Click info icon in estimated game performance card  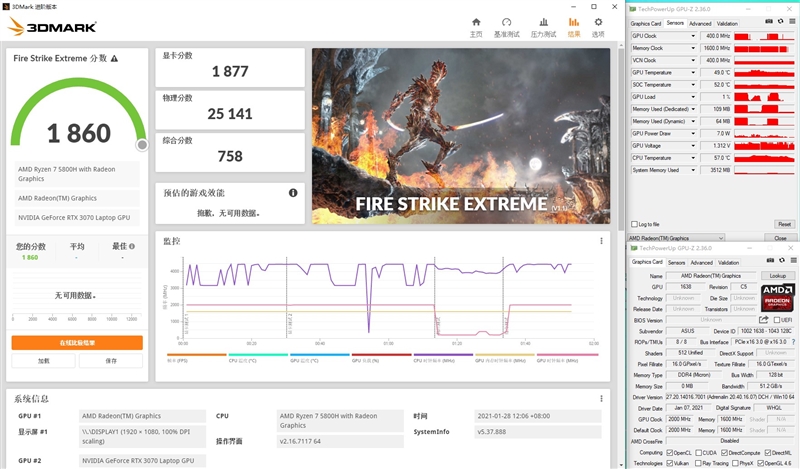(x=293, y=193)
